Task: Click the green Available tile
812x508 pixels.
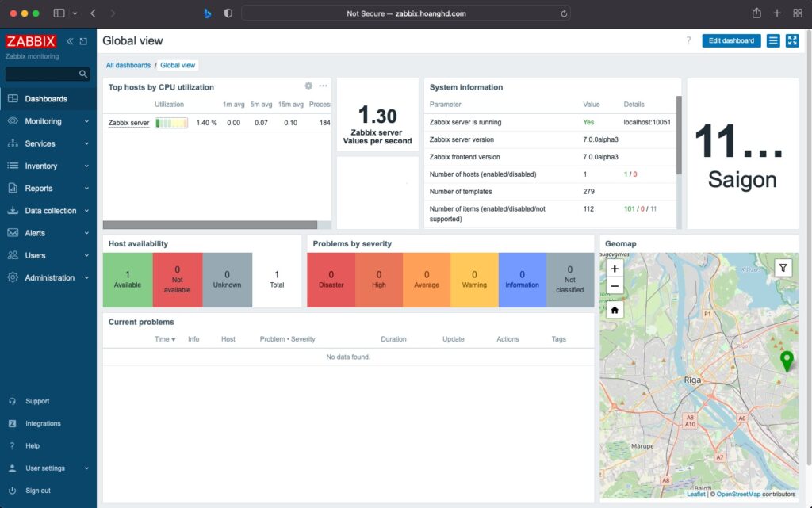Action: [128, 280]
